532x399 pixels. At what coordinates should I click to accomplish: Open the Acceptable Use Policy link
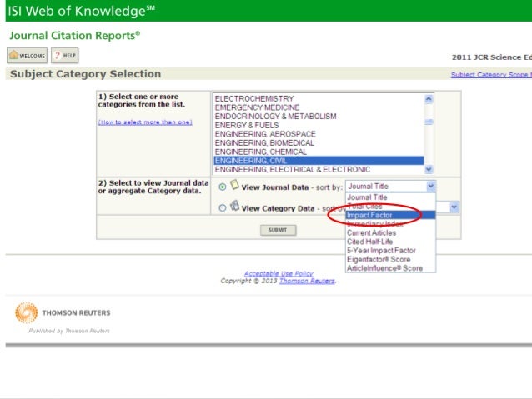(x=279, y=273)
